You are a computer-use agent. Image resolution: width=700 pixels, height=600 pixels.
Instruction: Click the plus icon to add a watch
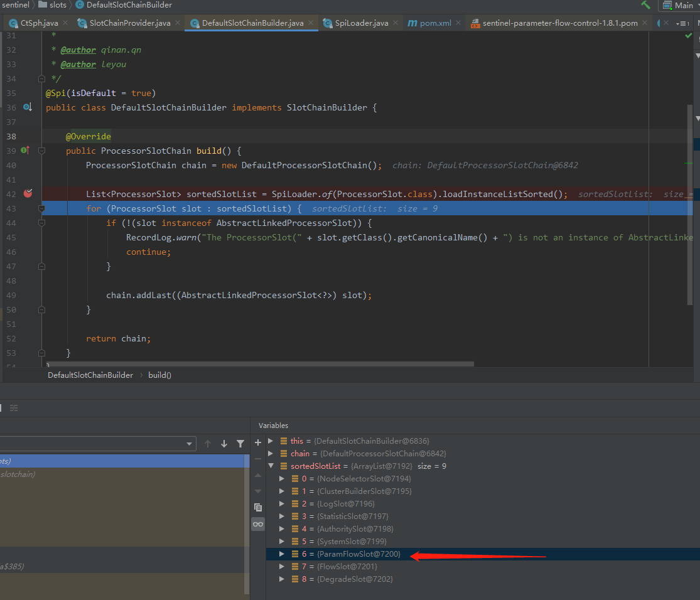[x=257, y=442]
